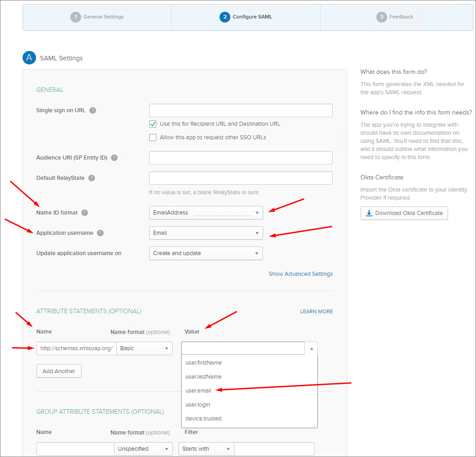This screenshot has height=457, width=476.
Task: Click the LEARN MORE link
Action: [x=316, y=311]
